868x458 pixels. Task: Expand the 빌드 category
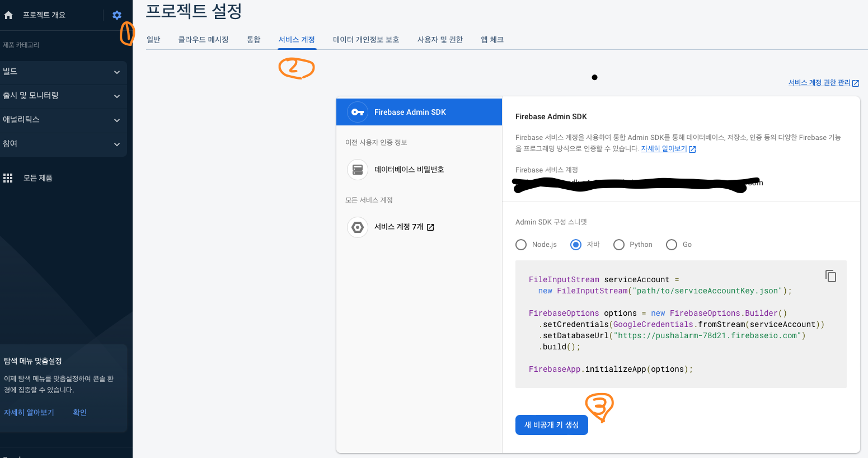[x=63, y=72]
